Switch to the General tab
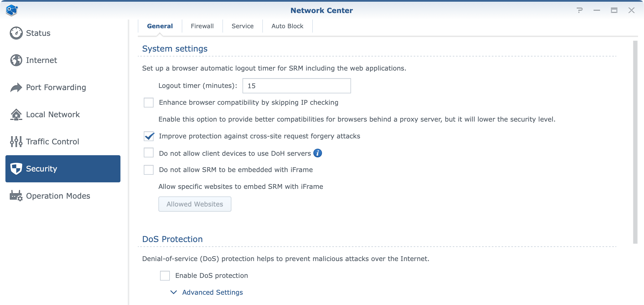644x305 pixels. [160, 26]
